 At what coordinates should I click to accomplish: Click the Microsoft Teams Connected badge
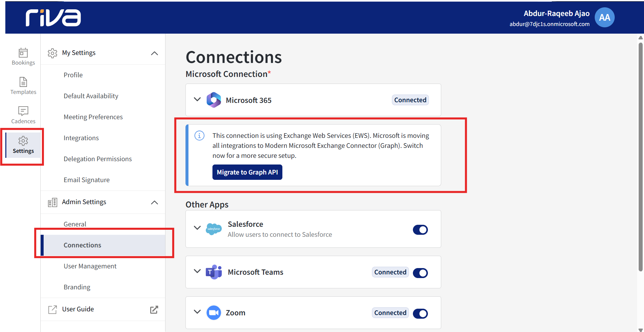tap(390, 272)
